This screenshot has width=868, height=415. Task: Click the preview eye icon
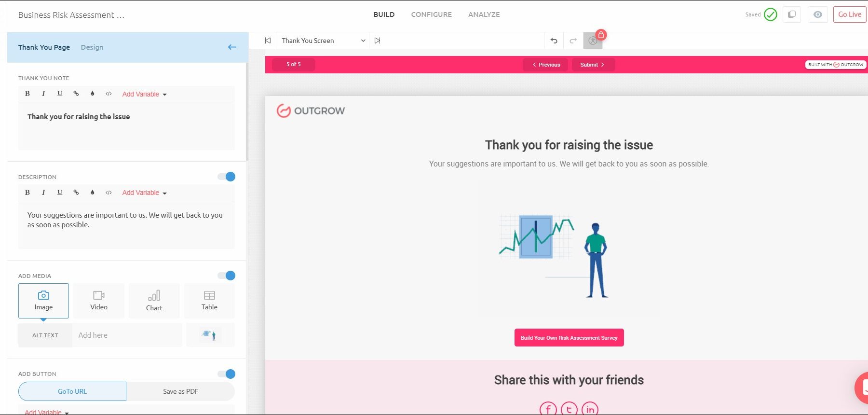(x=817, y=14)
